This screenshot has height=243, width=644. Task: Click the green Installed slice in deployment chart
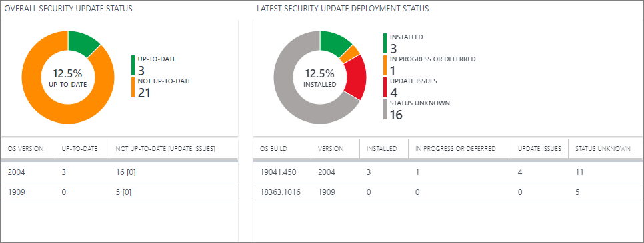tap(333, 43)
